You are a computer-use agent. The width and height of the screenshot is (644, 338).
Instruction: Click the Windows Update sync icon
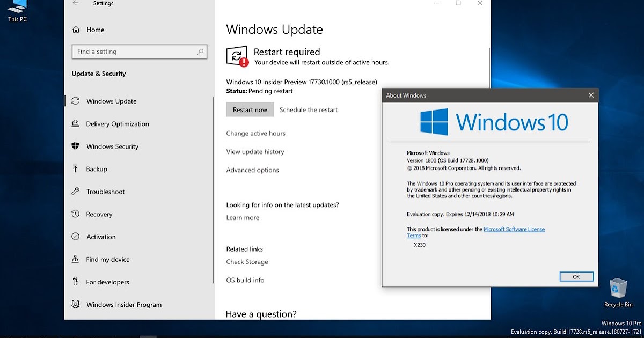click(76, 101)
